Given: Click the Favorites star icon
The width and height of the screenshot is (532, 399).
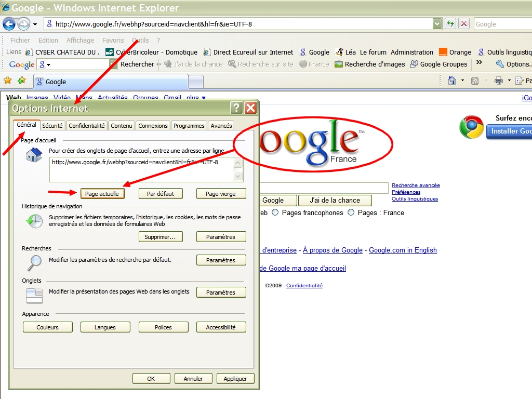Looking at the screenshot, I should (x=8, y=81).
